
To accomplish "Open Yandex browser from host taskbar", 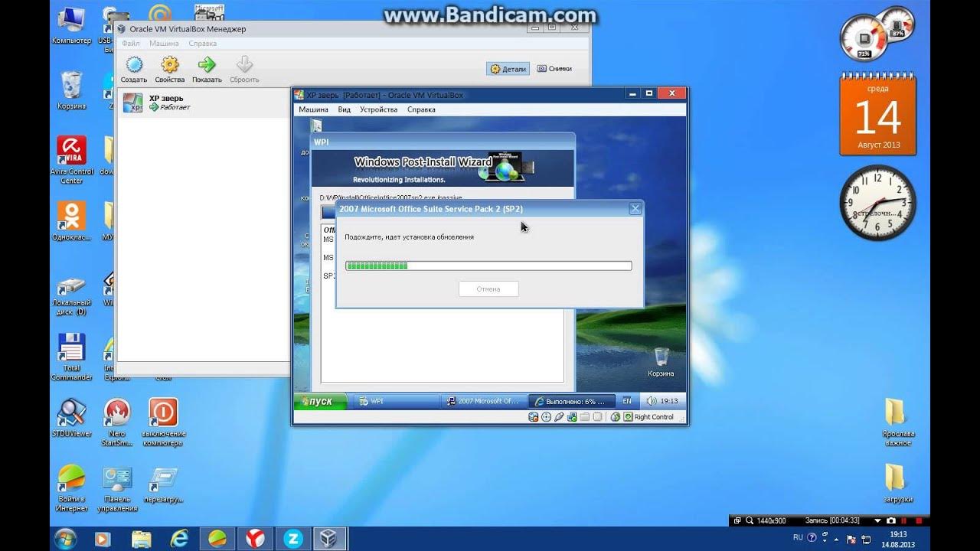I will point(253,539).
